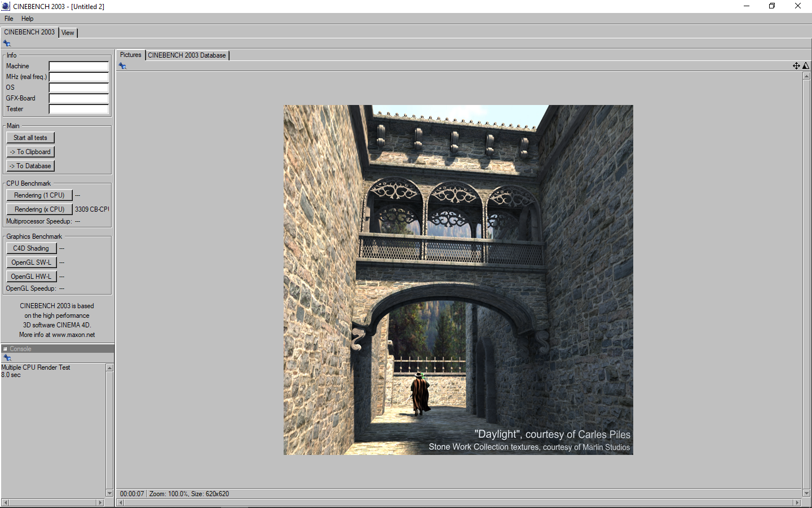Click the triangle zoom view icon
This screenshot has width=812, height=508.
pos(806,66)
